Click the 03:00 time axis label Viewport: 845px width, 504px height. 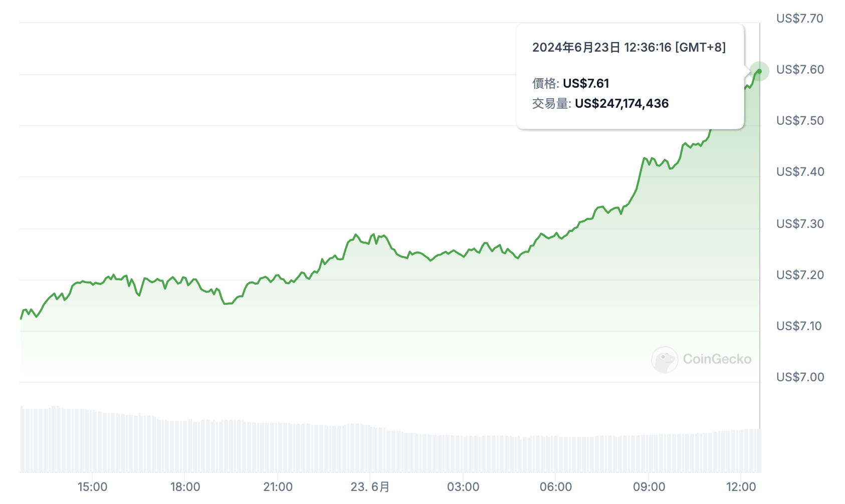click(x=463, y=487)
